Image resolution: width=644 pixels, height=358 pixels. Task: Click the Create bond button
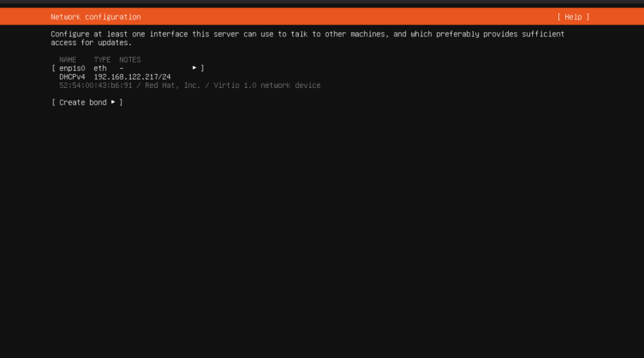(x=87, y=102)
